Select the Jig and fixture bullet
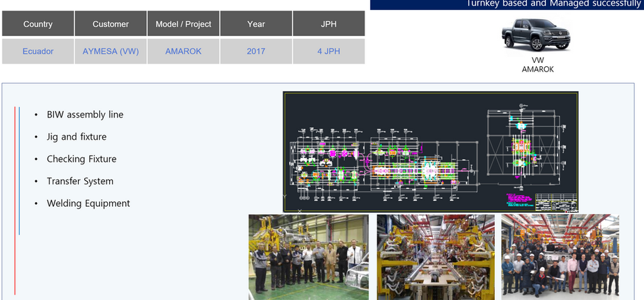This screenshot has height=300, width=644. pyautogui.click(x=76, y=137)
